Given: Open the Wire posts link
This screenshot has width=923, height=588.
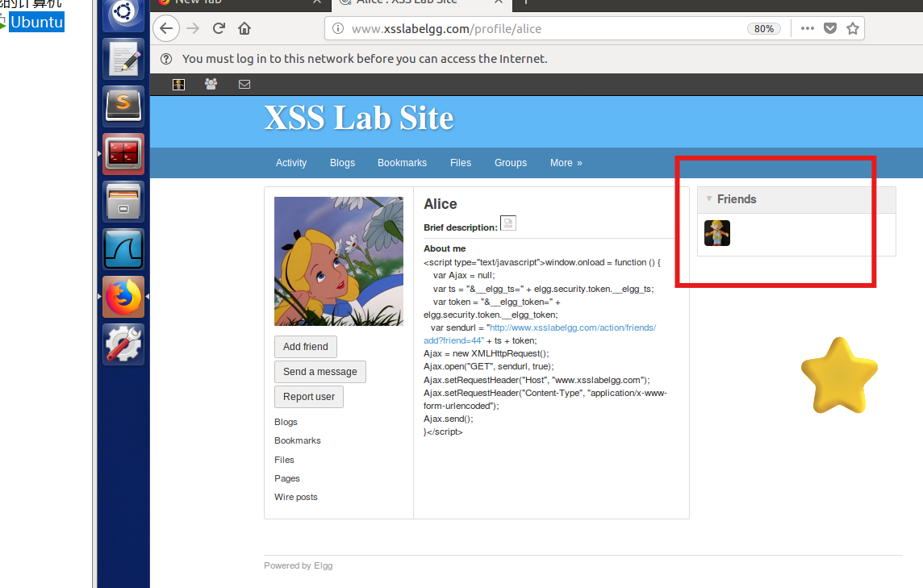Looking at the screenshot, I should pos(295,498).
